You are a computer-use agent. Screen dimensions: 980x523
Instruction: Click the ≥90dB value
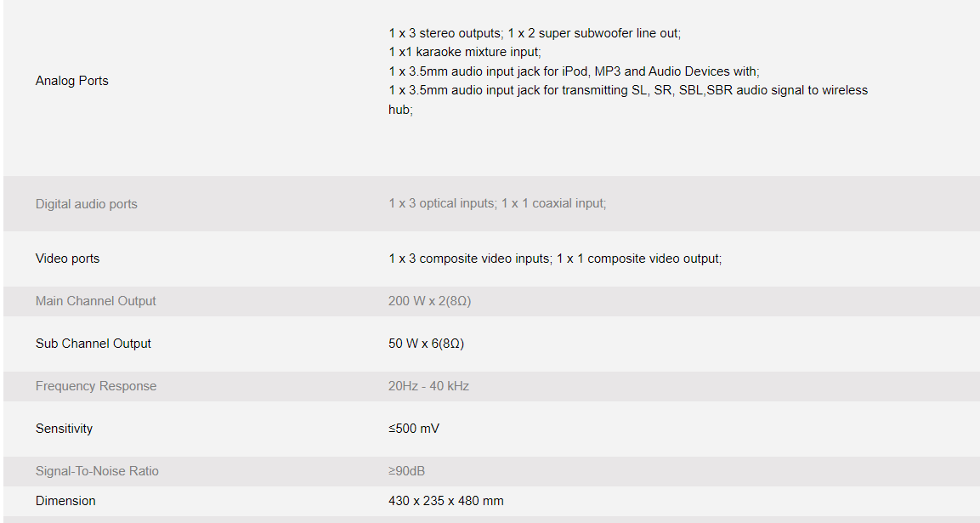coord(406,471)
